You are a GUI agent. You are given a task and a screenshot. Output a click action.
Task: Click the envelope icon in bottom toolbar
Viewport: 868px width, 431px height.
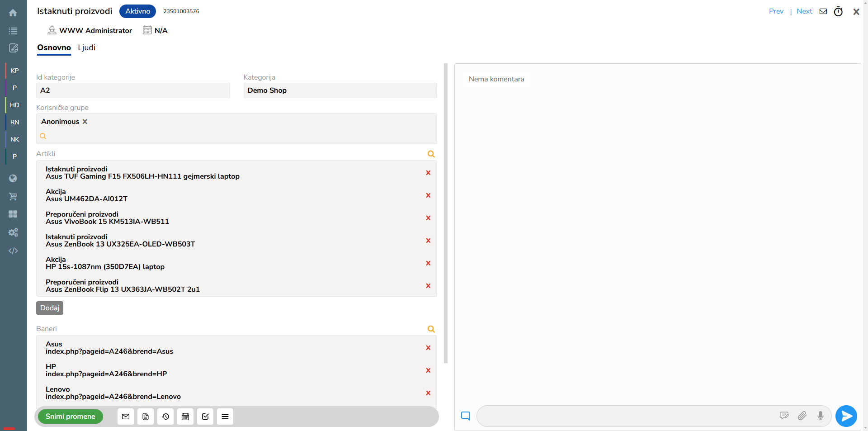point(126,417)
